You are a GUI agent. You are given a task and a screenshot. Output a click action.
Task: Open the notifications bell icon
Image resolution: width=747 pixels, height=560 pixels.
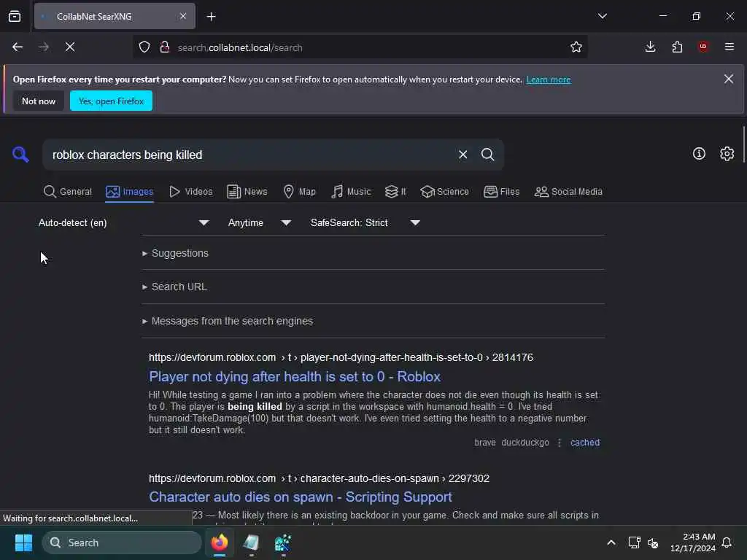[x=727, y=542]
